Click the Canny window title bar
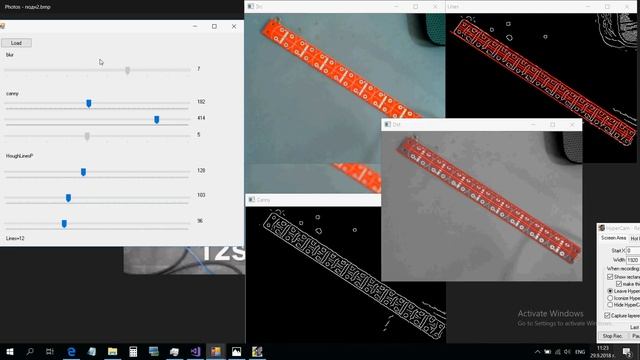The width and height of the screenshot is (640, 360). [x=313, y=200]
